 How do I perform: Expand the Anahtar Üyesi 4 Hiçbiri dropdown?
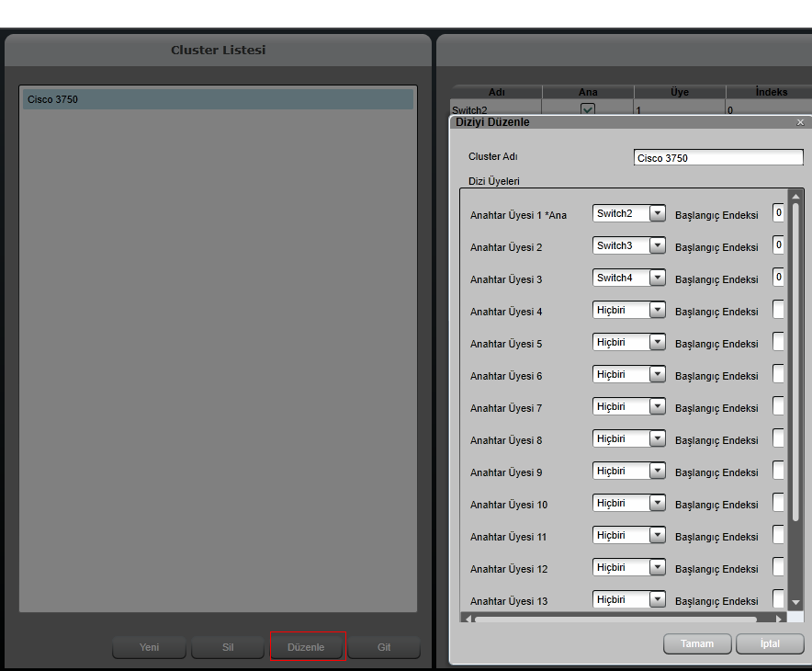(657, 310)
